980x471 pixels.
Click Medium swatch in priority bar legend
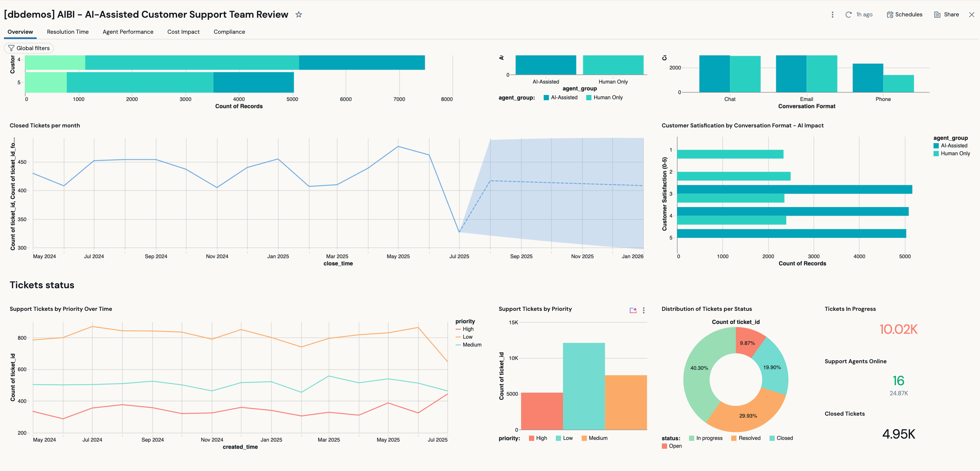[584, 438]
